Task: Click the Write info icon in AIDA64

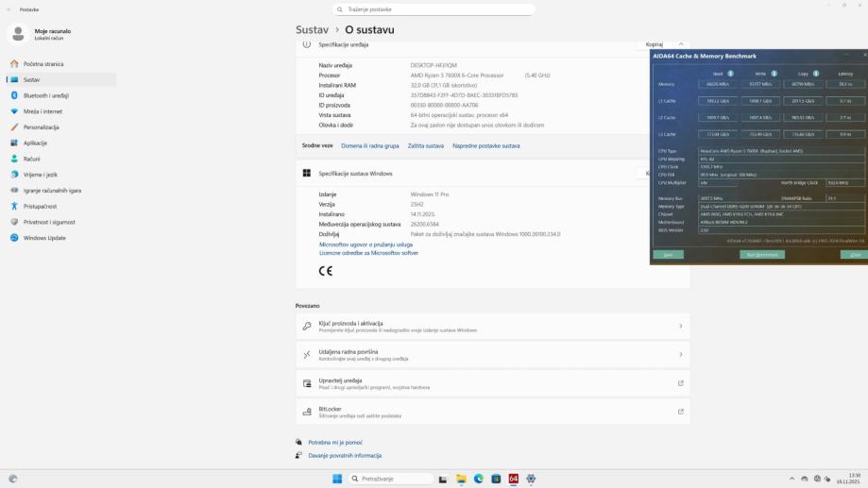Action: (774, 74)
